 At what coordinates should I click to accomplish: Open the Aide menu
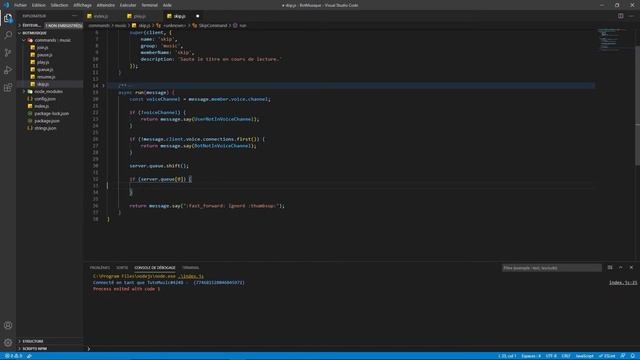pyautogui.click(x=167, y=5)
